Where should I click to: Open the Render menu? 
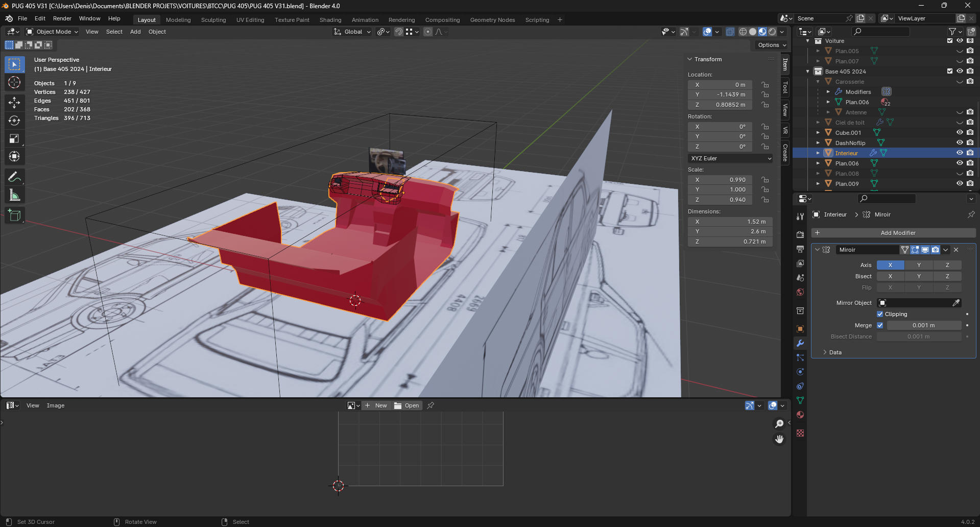(x=62, y=18)
